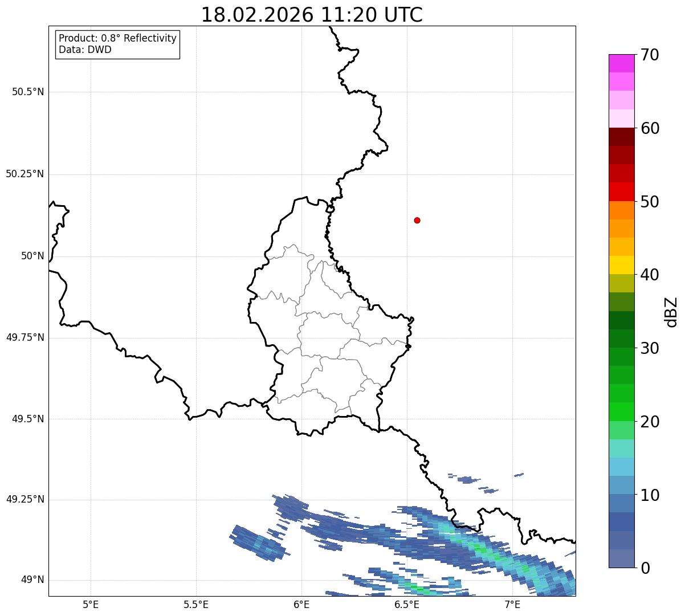Click the 40 tick label on colorbar
Image resolution: width=685 pixels, height=616 pixels.
pyautogui.click(x=650, y=275)
